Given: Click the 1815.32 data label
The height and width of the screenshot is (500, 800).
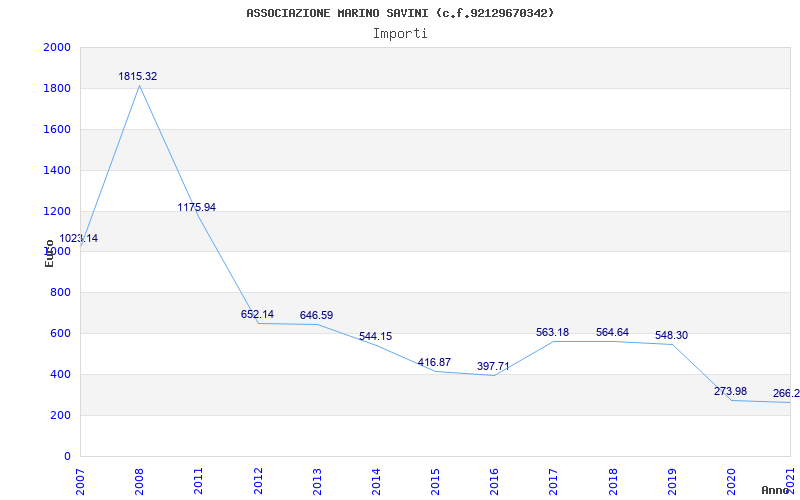Looking at the screenshot, I should 138,77.
